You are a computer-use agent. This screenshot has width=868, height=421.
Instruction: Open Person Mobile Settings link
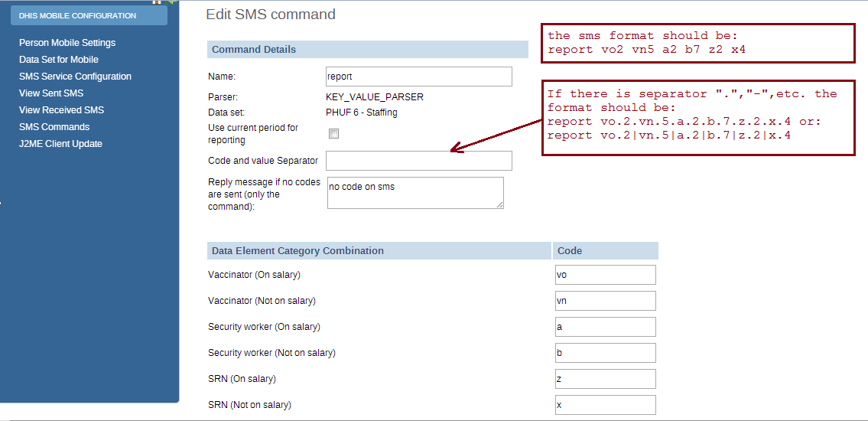point(67,43)
